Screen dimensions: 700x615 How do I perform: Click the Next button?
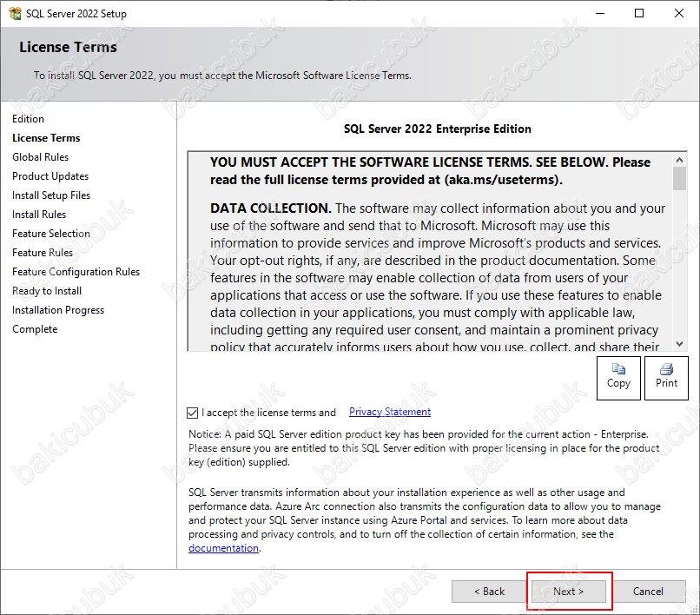pyautogui.click(x=568, y=592)
